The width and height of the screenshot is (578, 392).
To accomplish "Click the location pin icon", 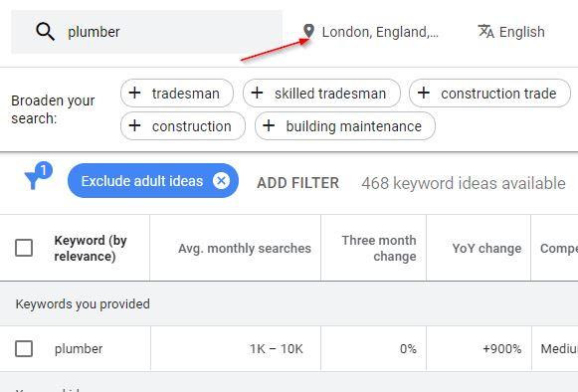I will click(308, 32).
